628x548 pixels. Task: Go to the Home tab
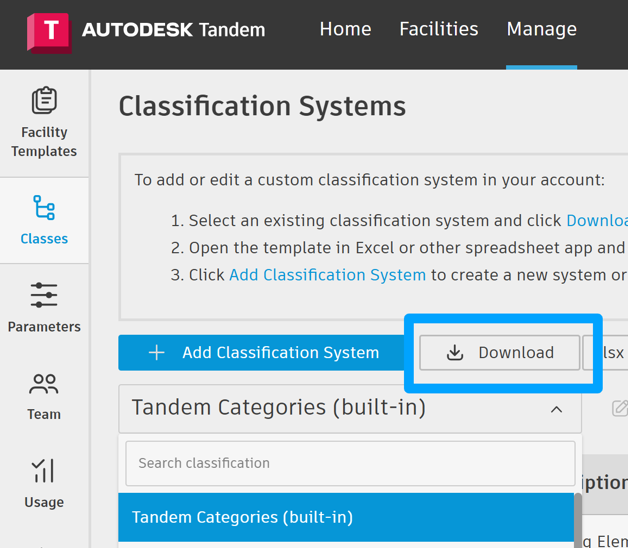click(345, 29)
